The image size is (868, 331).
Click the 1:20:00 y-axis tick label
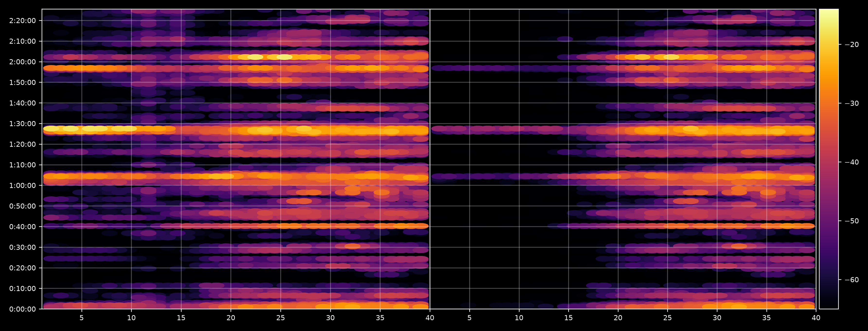point(23,144)
